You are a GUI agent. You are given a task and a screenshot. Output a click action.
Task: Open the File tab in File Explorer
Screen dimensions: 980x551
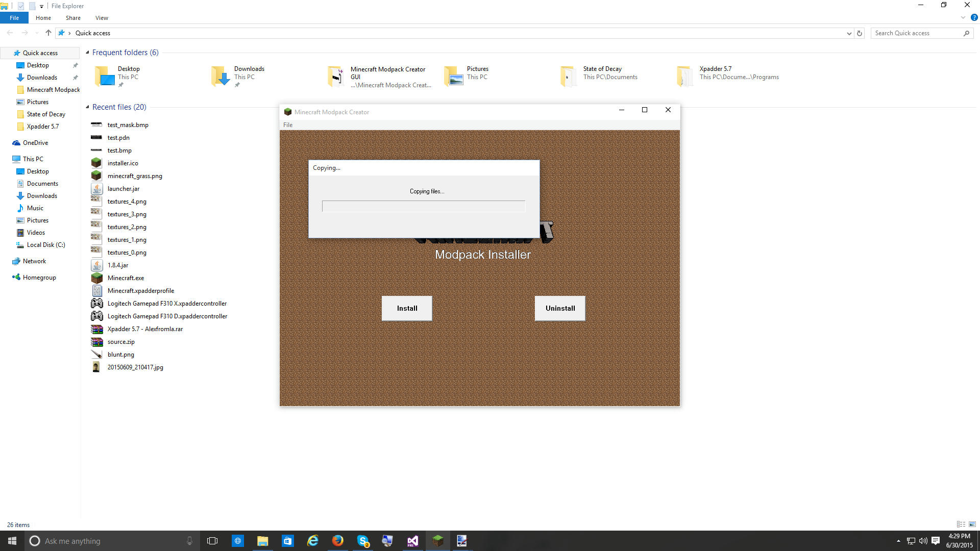(14, 18)
